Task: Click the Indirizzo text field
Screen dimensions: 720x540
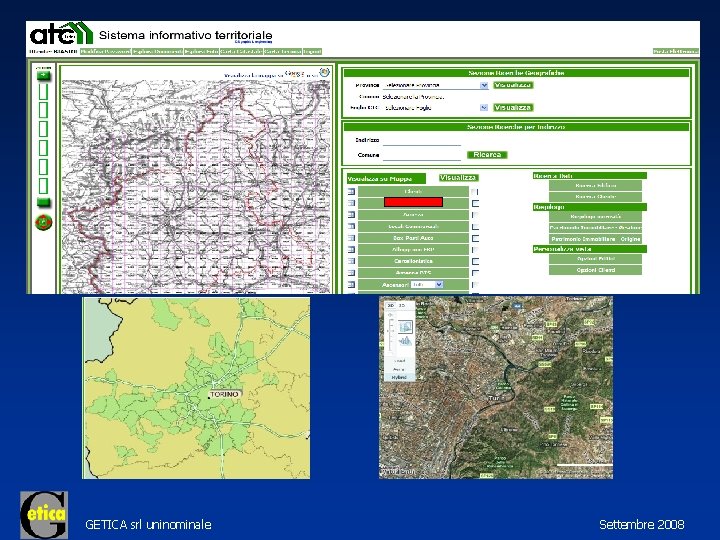Action: (422, 141)
